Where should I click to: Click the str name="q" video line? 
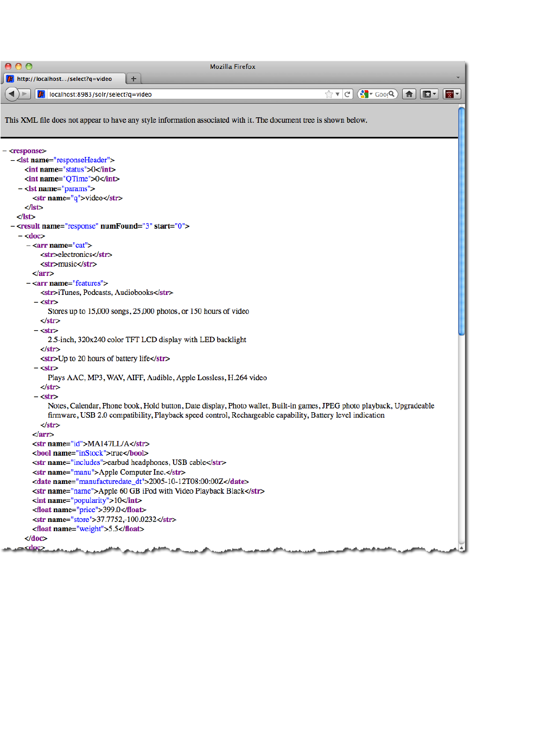point(78,198)
